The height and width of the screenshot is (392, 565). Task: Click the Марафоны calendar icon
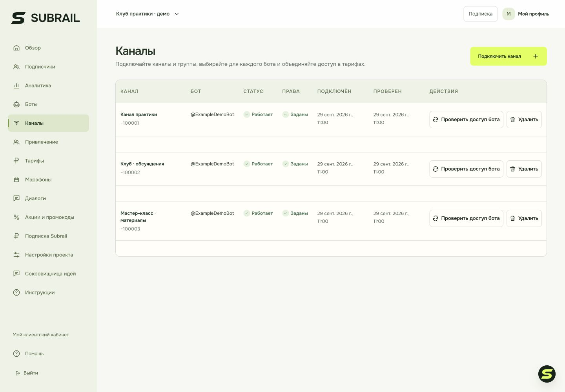(x=16, y=180)
